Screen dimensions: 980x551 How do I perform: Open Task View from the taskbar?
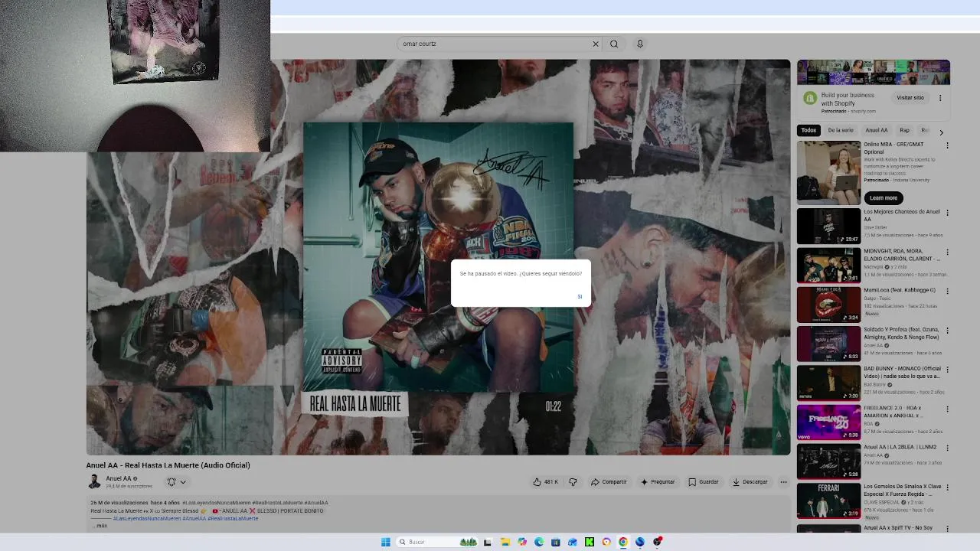[x=487, y=542]
